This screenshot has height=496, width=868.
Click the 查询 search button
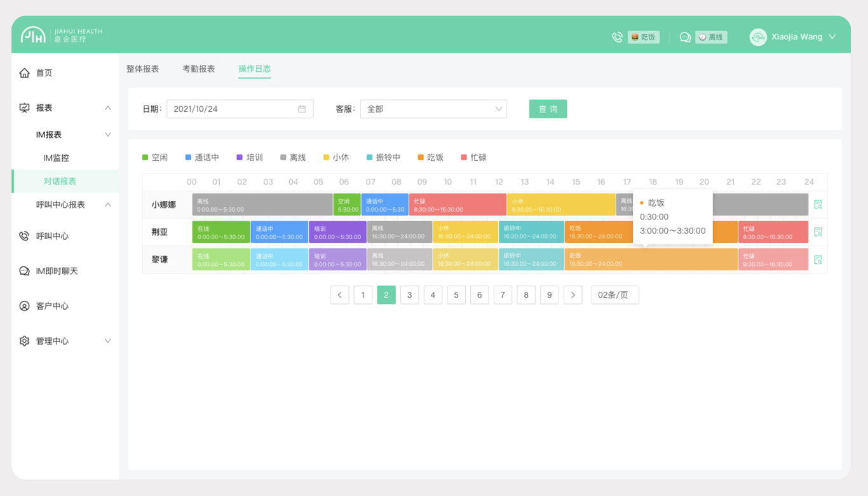pyautogui.click(x=548, y=109)
